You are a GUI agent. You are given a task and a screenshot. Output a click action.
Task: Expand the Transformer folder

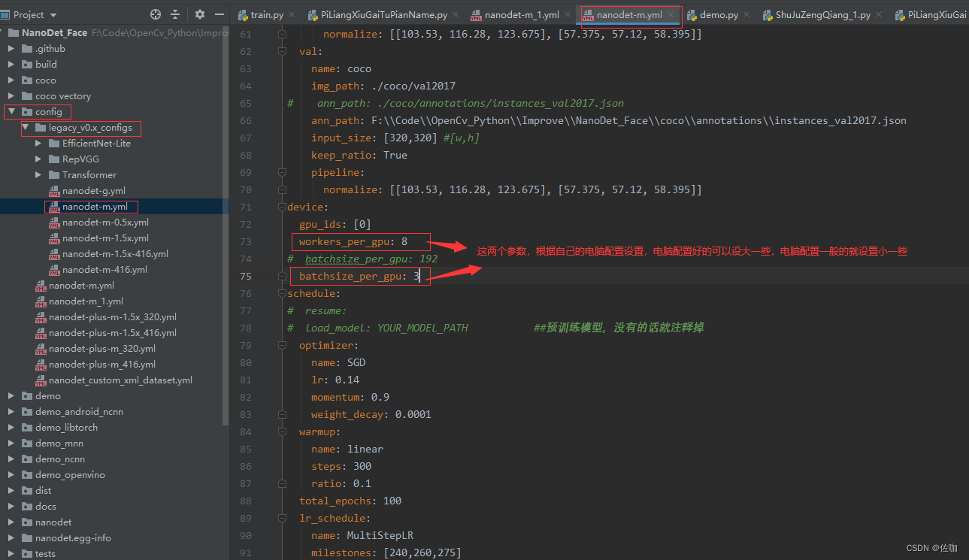38,175
